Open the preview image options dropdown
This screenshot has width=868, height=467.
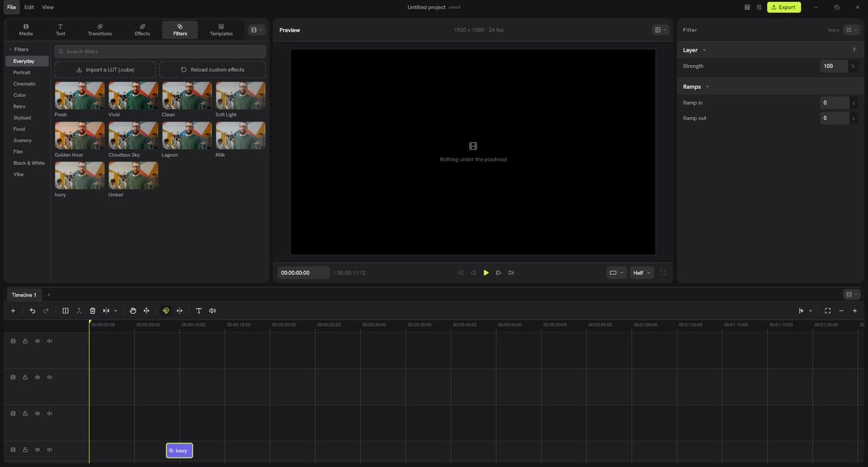click(660, 30)
